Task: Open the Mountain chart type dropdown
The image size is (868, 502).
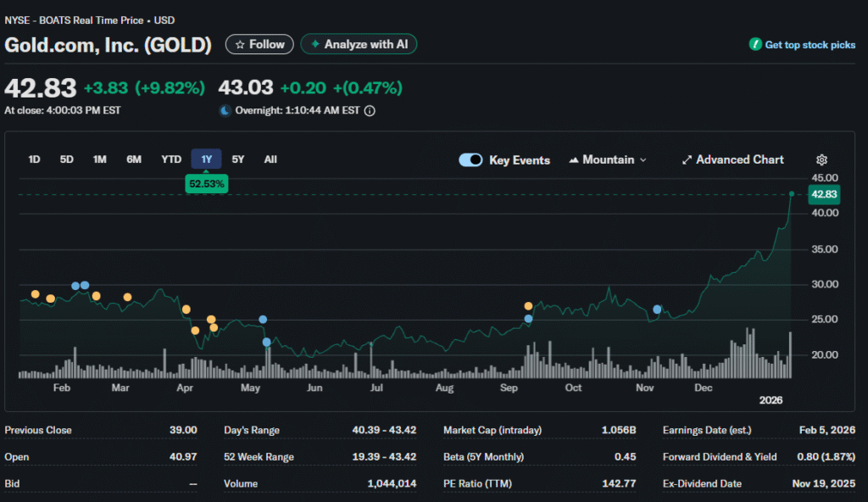Action: tap(608, 159)
